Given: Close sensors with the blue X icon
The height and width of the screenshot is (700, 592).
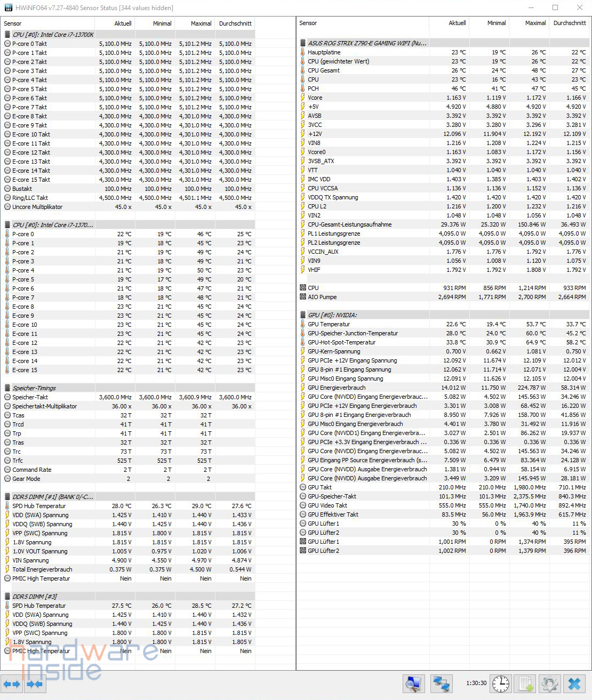Looking at the screenshot, I should 574,683.
